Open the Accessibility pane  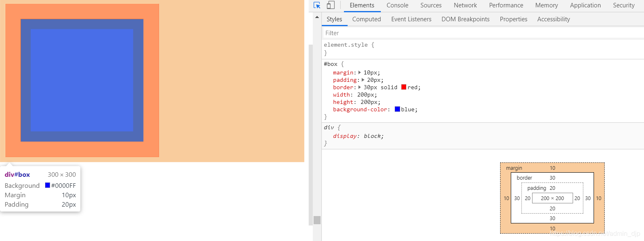point(553,19)
